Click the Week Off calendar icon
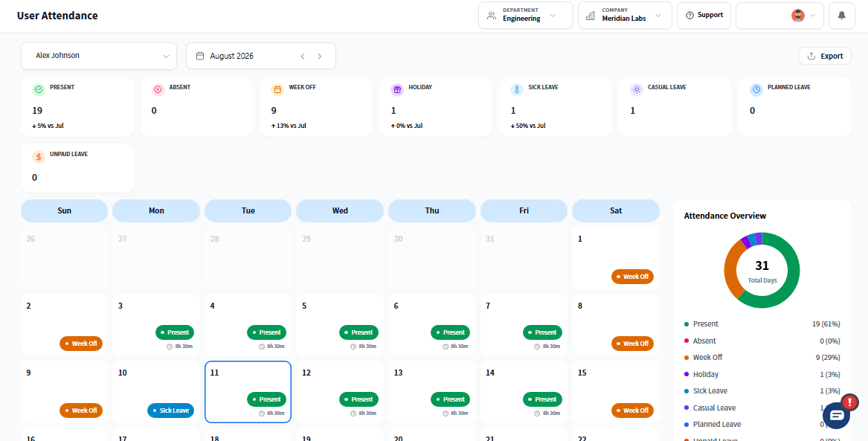 point(278,90)
